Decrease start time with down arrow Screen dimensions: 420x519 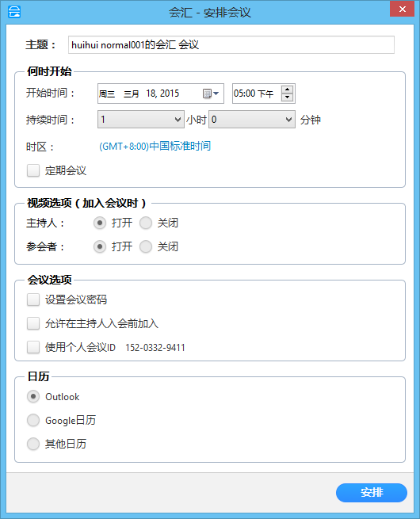(x=287, y=97)
